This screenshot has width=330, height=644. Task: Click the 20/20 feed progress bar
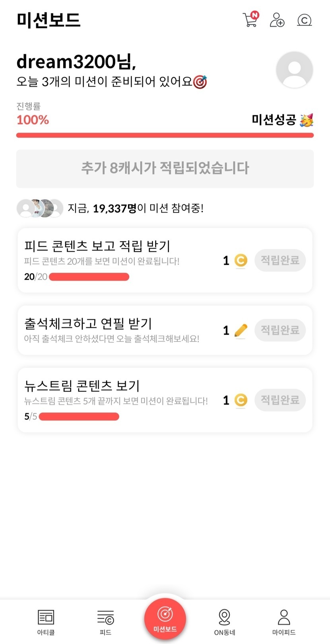pos(89,277)
